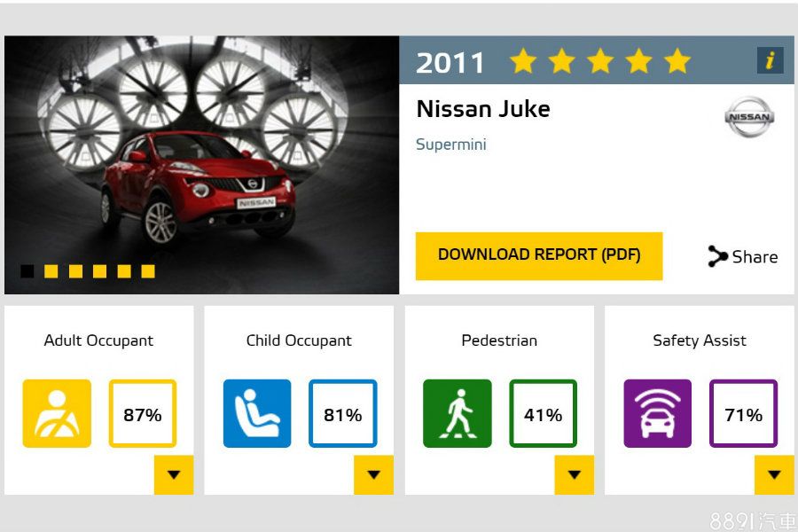The width and height of the screenshot is (798, 532).
Task: Click the green Pedestrian walking icon
Action: pos(457,413)
